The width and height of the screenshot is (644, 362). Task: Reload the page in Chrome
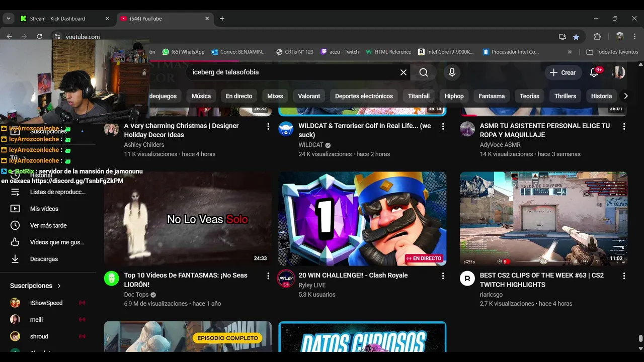pyautogui.click(x=39, y=37)
